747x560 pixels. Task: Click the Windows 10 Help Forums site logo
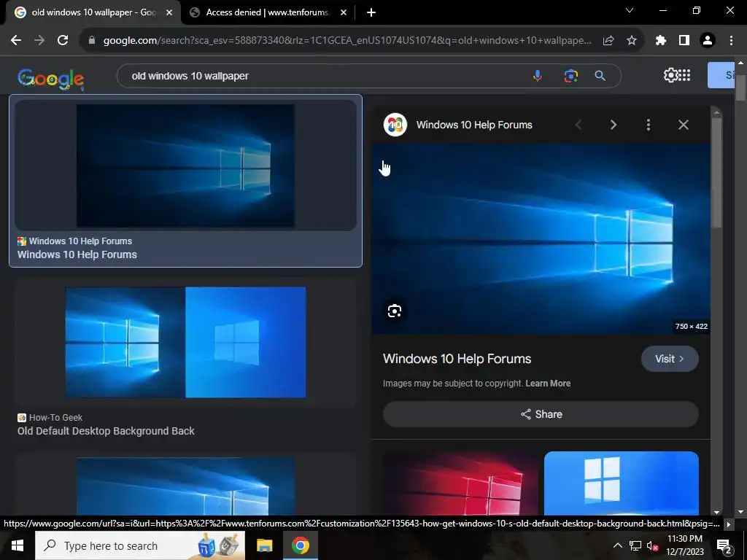click(x=395, y=125)
